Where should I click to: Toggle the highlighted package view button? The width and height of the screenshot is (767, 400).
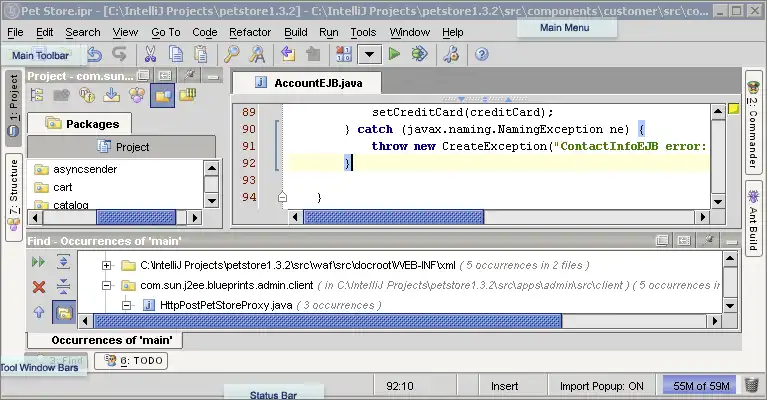pyautogui.click(x=161, y=95)
